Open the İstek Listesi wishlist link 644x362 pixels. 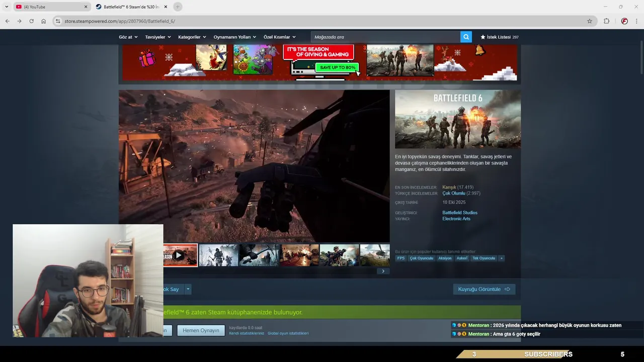point(499,37)
